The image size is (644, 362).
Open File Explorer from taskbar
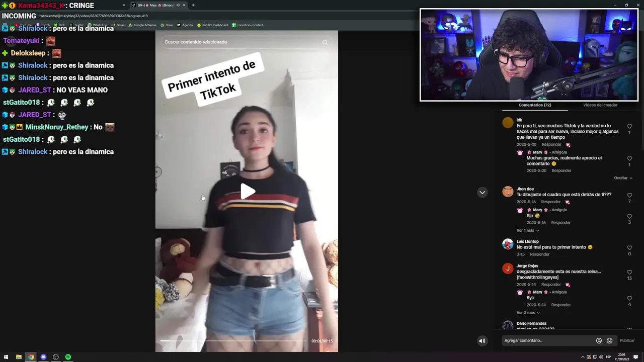click(19, 357)
